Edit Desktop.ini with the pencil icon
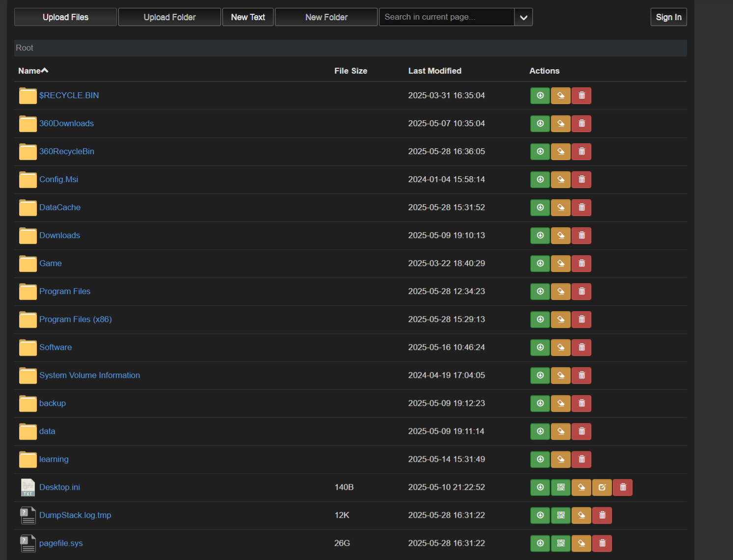This screenshot has height=560, width=733. pos(602,487)
